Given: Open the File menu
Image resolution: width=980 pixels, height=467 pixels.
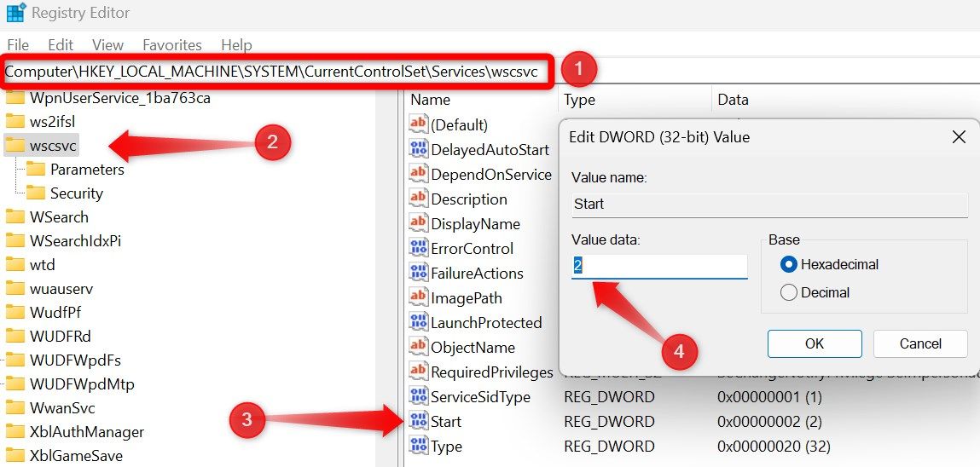Looking at the screenshot, I should [x=18, y=45].
